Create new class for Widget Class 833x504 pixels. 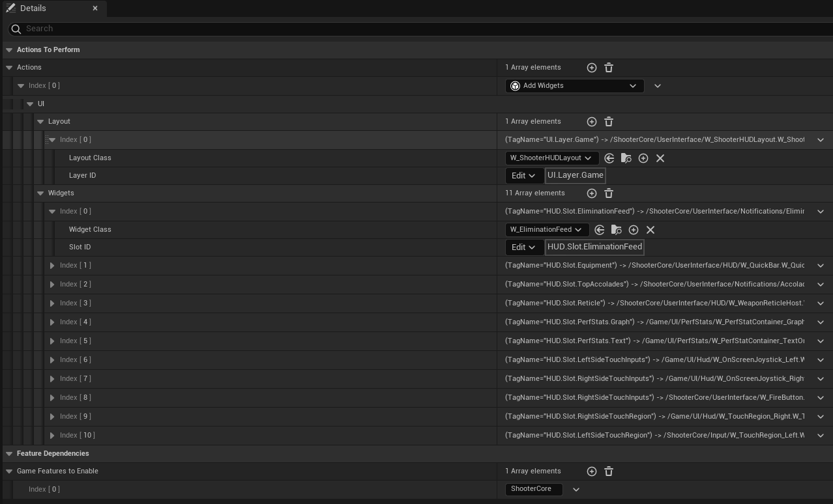(x=633, y=230)
